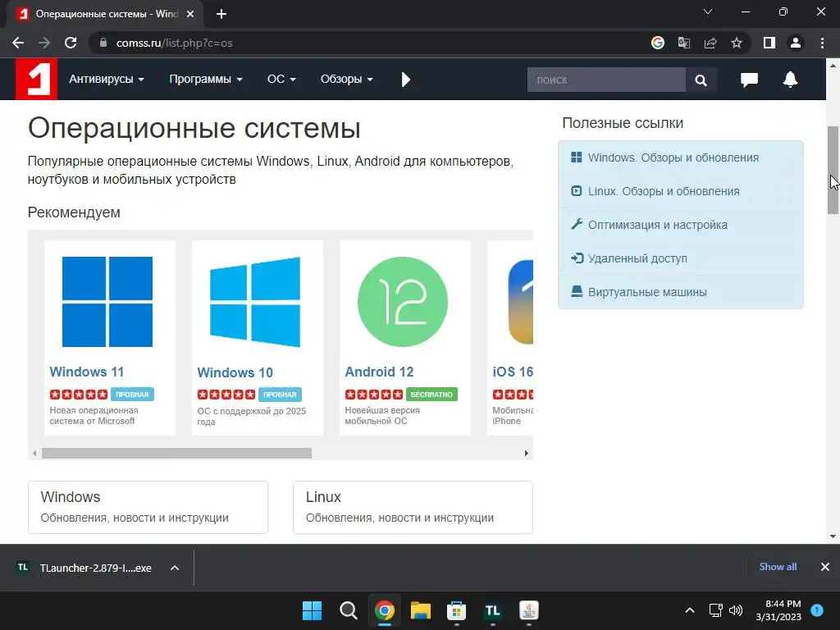Open the Linux category card
The image size is (840, 630).
click(x=413, y=507)
